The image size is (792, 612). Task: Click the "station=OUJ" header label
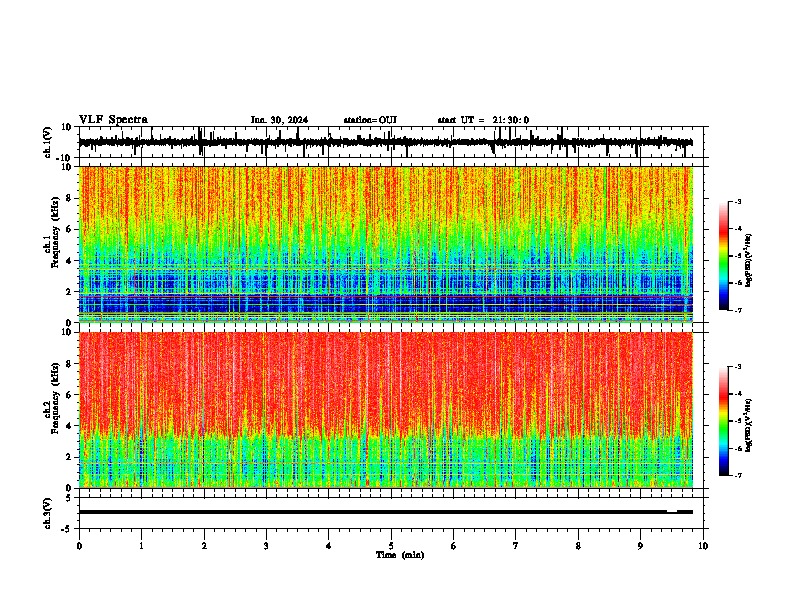(x=370, y=120)
